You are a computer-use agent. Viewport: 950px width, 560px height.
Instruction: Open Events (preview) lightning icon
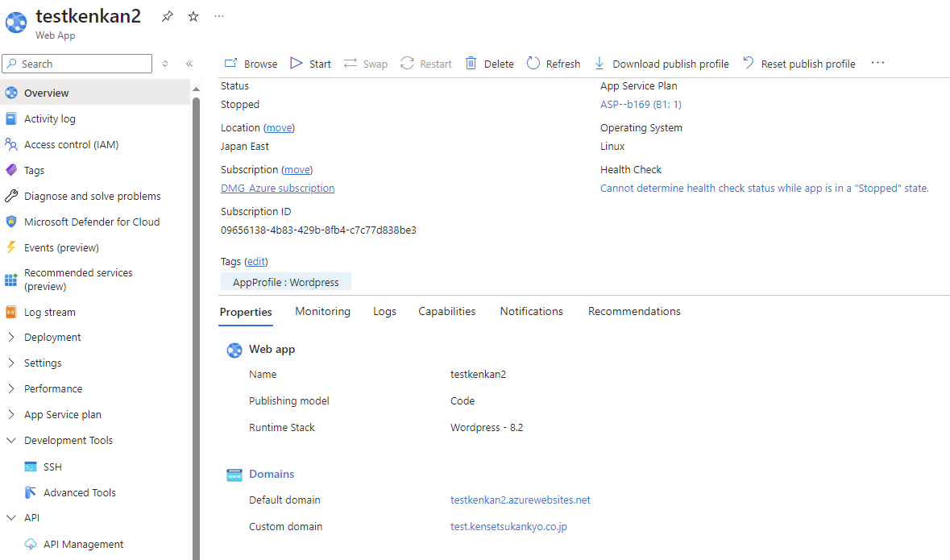click(11, 247)
